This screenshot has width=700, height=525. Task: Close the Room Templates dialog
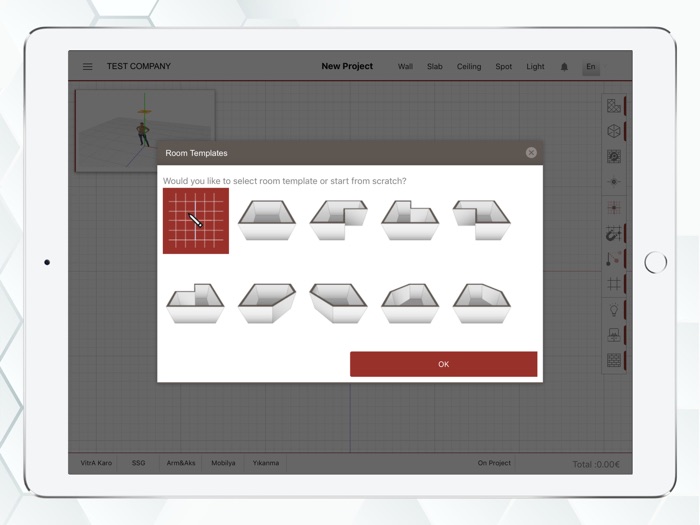(x=531, y=153)
